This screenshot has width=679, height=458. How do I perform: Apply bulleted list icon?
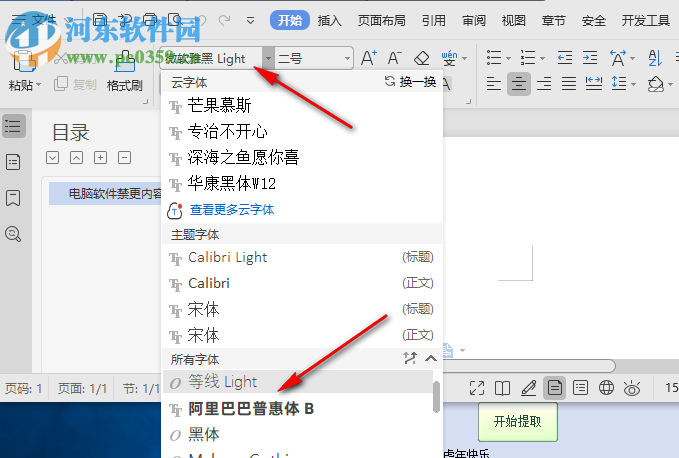click(x=494, y=58)
